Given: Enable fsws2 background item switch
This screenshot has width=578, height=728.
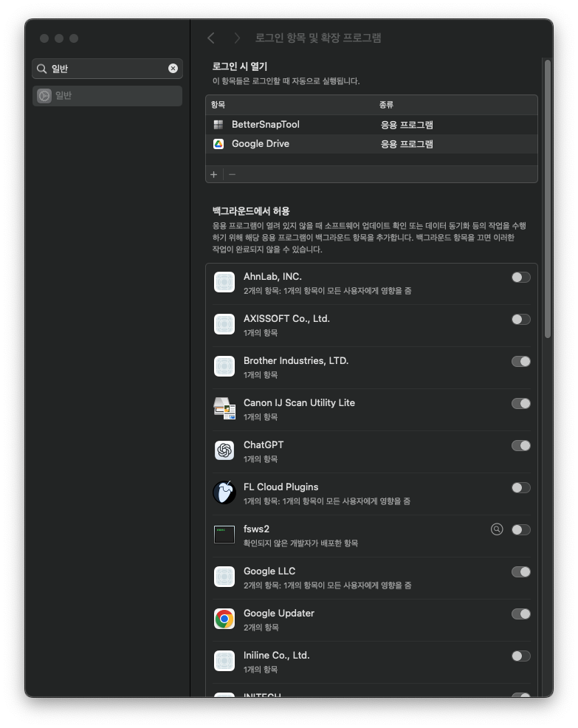Looking at the screenshot, I should point(521,529).
